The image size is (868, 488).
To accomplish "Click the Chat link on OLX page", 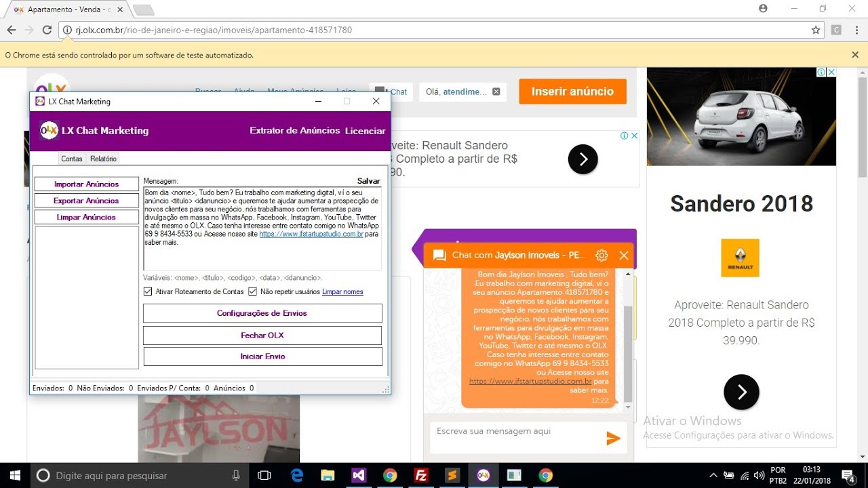I will (391, 91).
